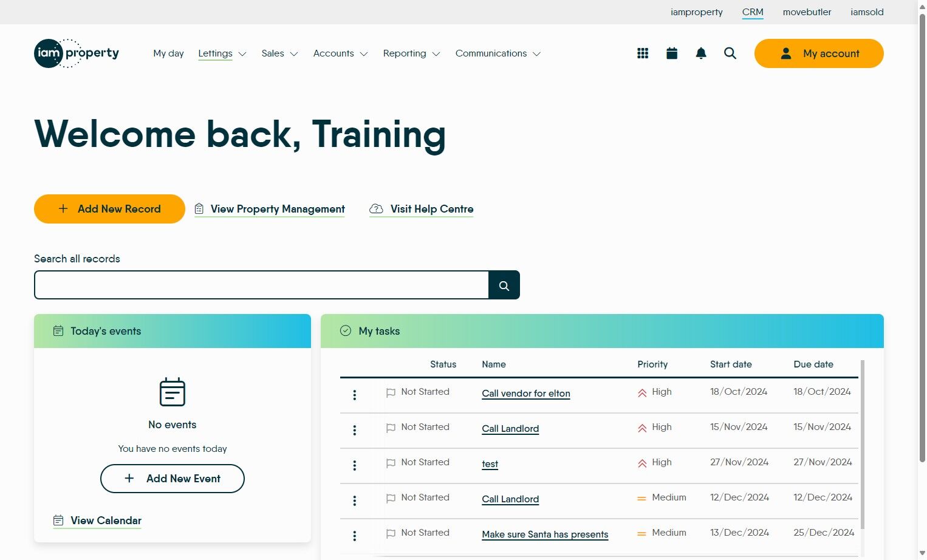Open the Accounts menu
Image resolution: width=927 pixels, height=560 pixels.
[x=334, y=53]
